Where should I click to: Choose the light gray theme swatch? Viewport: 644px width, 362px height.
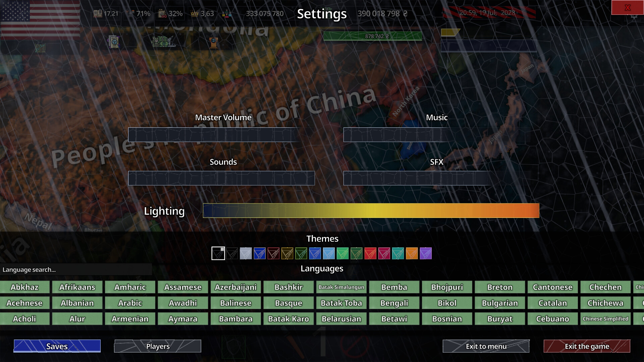(x=246, y=253)
